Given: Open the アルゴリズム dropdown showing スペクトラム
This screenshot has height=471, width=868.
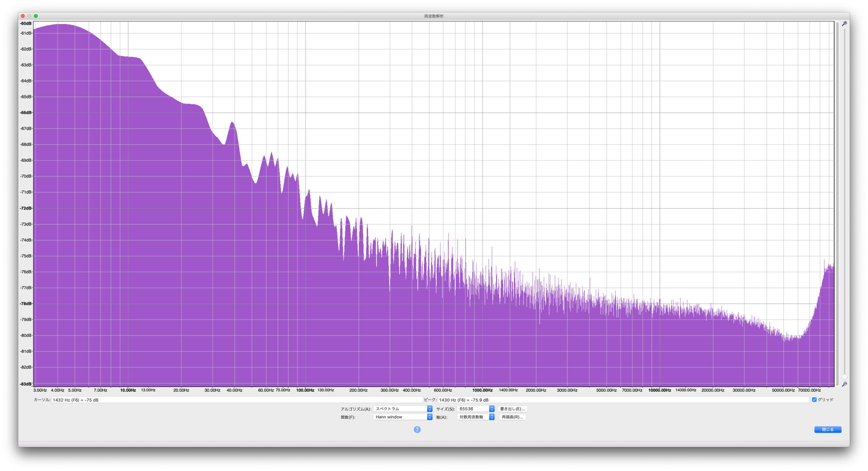Looking at the screenshot, I should (x=403, y=409).
